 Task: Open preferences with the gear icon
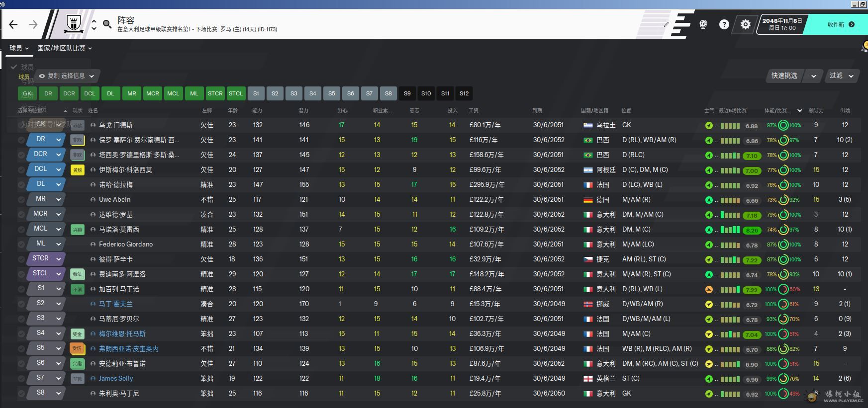(x=745, y=24)
